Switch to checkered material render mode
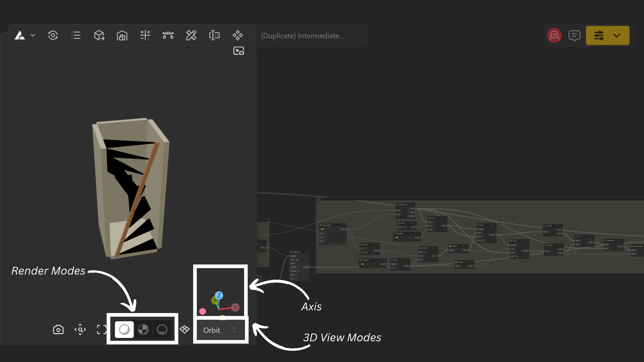The height and width of the screenshot is (362, 644). click(x=143, y=330)
